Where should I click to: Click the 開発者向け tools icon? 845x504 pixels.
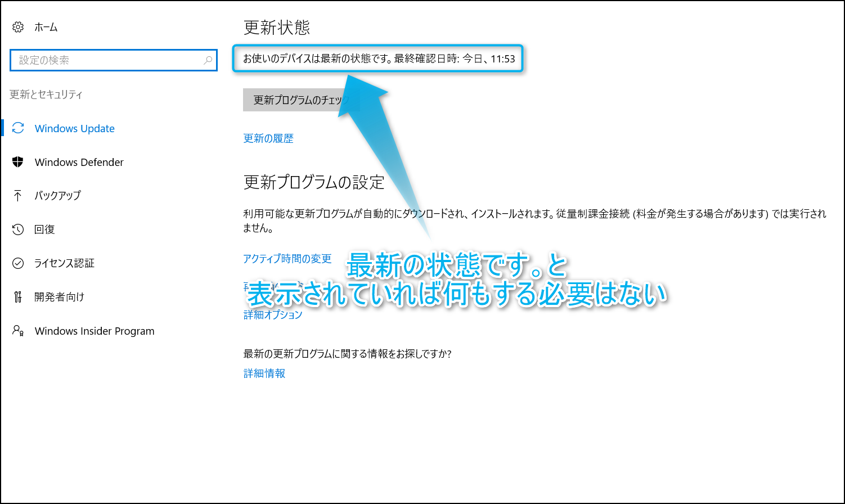tap(18, 297)
